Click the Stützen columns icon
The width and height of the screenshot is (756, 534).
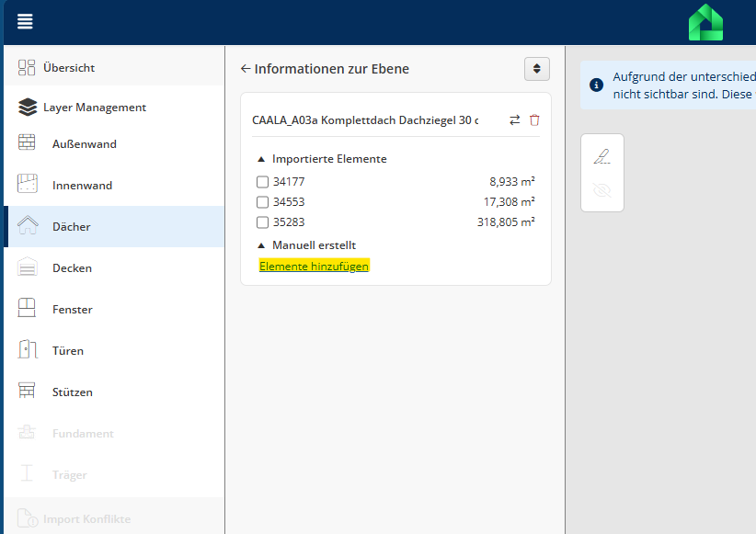pyautogui.click(x=27, y=391)
